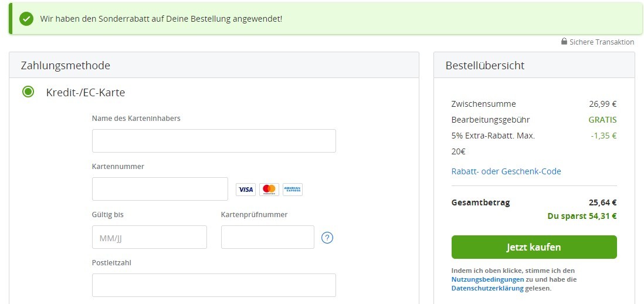Click the Visa card logo
Image resolution: width=644 pixels, height=304 pixels.
click(x=246, y=190)
